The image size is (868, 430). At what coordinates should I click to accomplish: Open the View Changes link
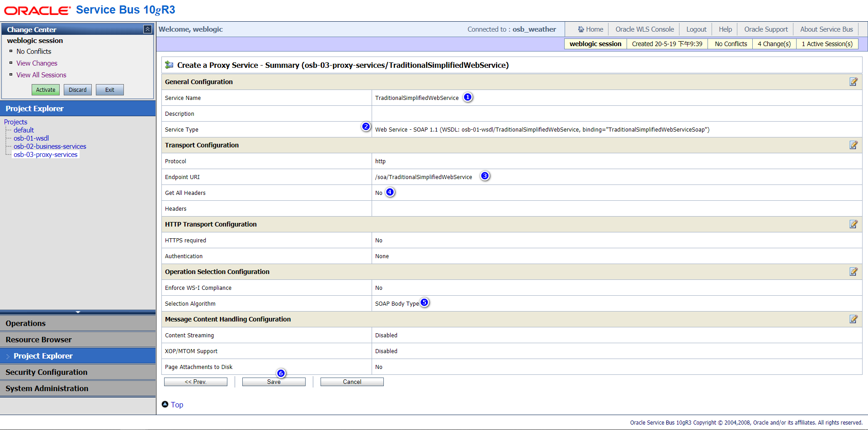pyautogui.click(x=37, y=63)
